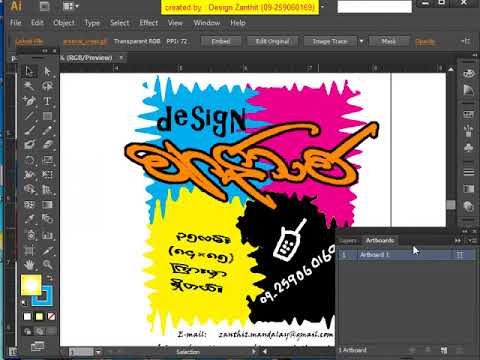Screen dimensions: 480x360
Task: Set paint to None
Action: 51,316
